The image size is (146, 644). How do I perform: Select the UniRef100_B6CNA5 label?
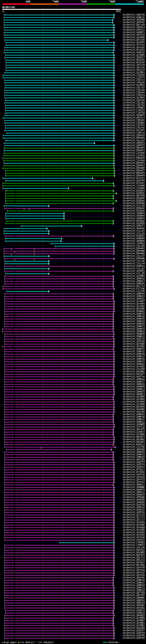tap(134, 309)
